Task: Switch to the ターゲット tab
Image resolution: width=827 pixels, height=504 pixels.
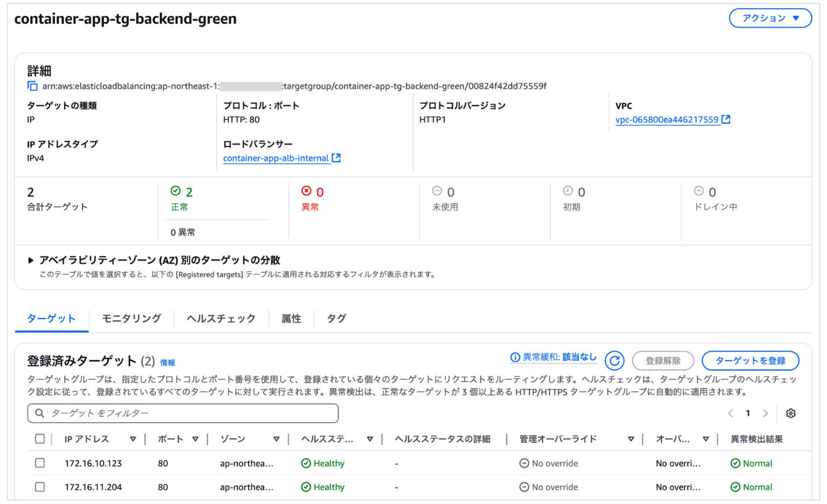Action: (x=51, y=319)
